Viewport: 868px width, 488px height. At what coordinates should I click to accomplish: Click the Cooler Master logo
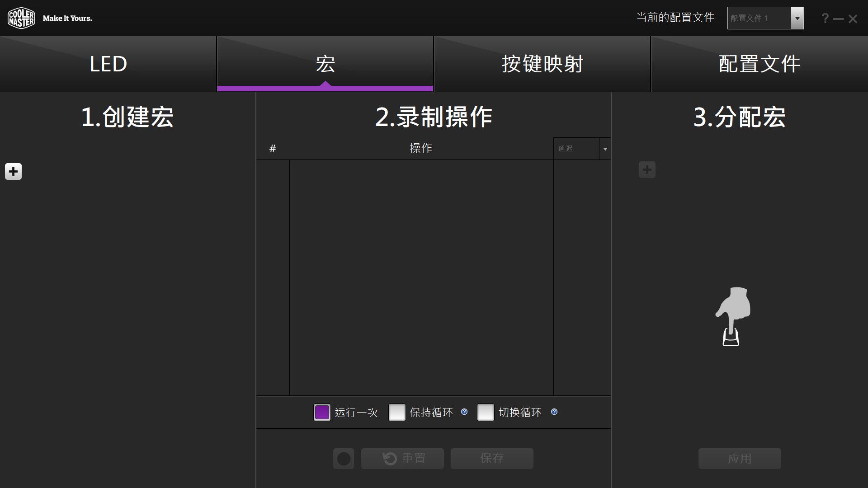(21, 18)
